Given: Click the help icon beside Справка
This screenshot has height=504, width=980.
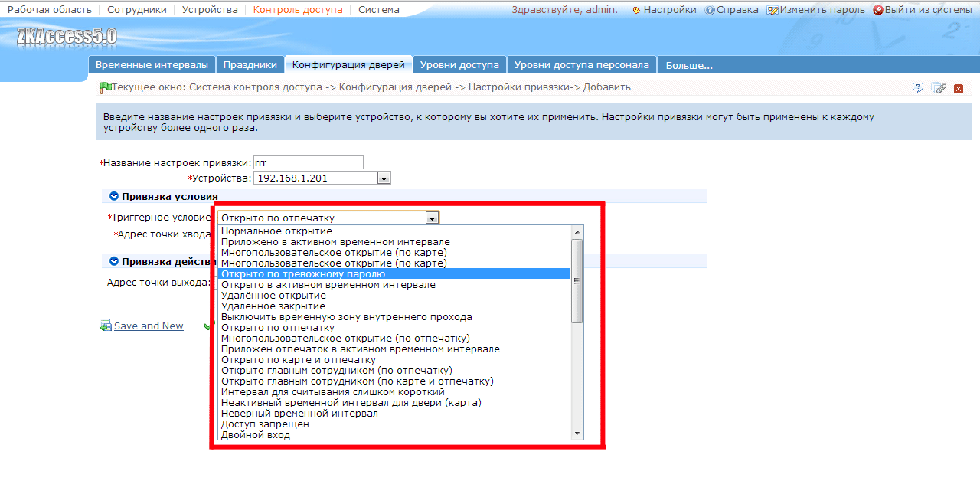Looking at the screenshot, I should 710,10.
